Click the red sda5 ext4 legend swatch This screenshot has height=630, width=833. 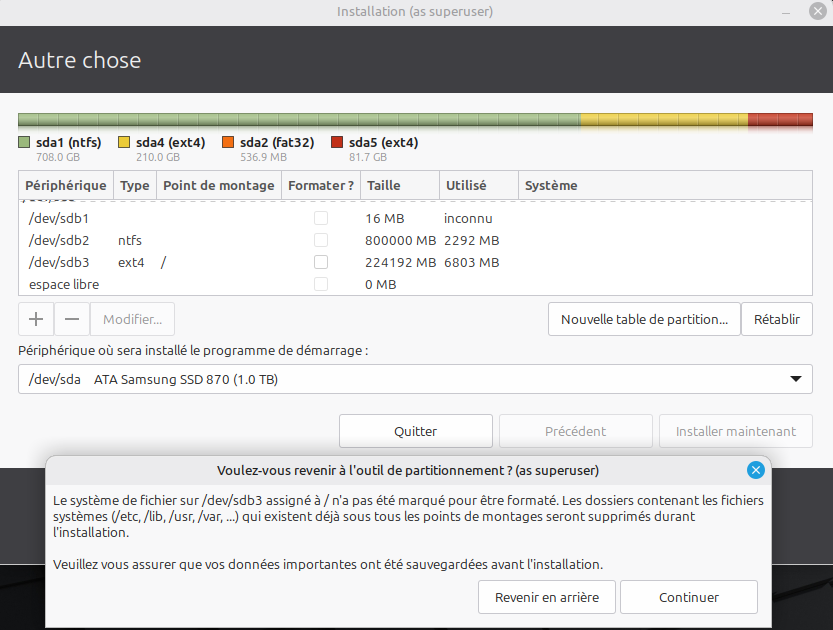click(337, 143)
